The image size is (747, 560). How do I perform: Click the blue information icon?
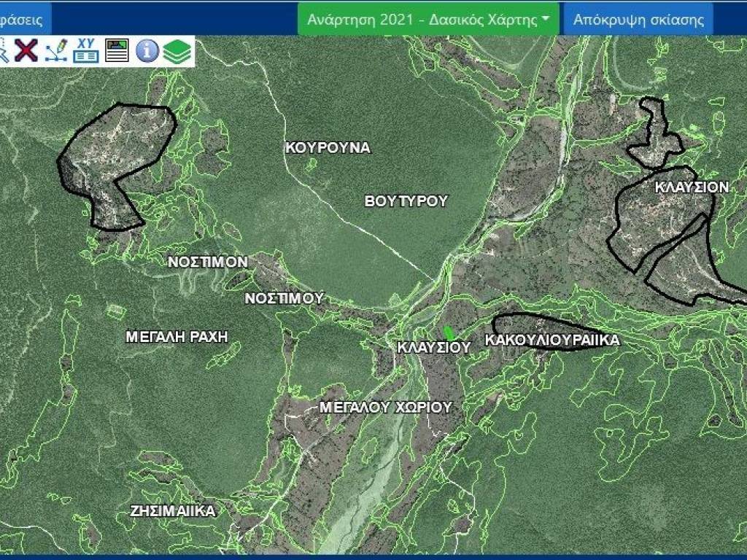[x=147, y=51]
